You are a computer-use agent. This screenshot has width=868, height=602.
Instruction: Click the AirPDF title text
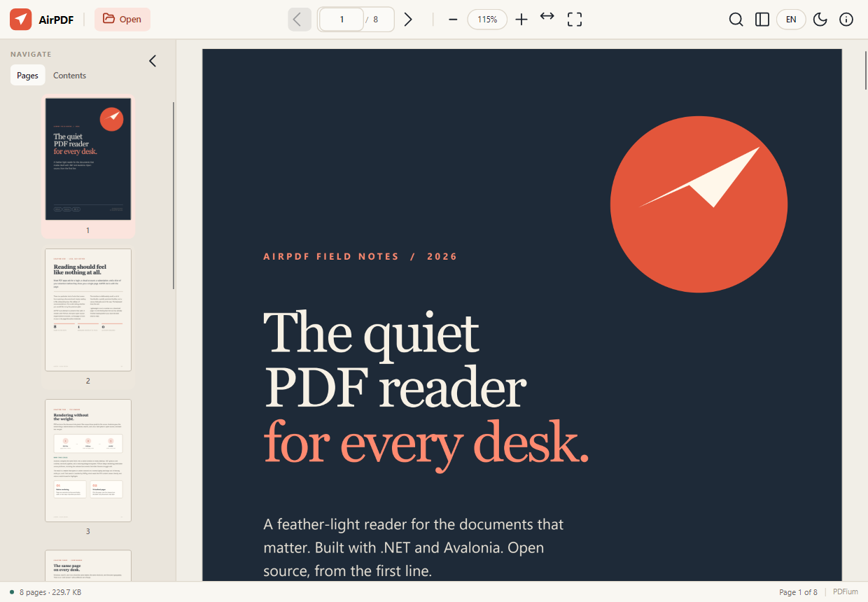coord(56,19)
